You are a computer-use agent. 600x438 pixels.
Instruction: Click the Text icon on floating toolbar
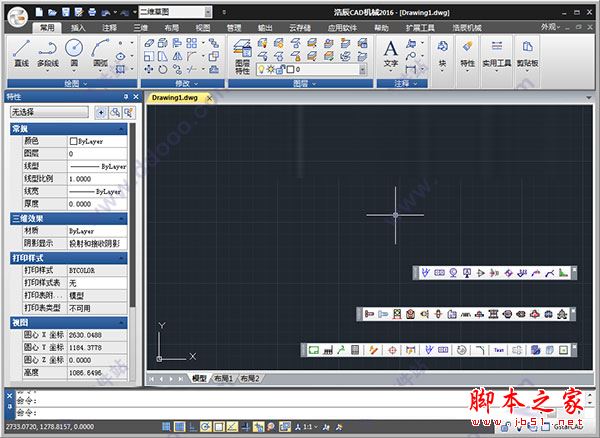499,350
